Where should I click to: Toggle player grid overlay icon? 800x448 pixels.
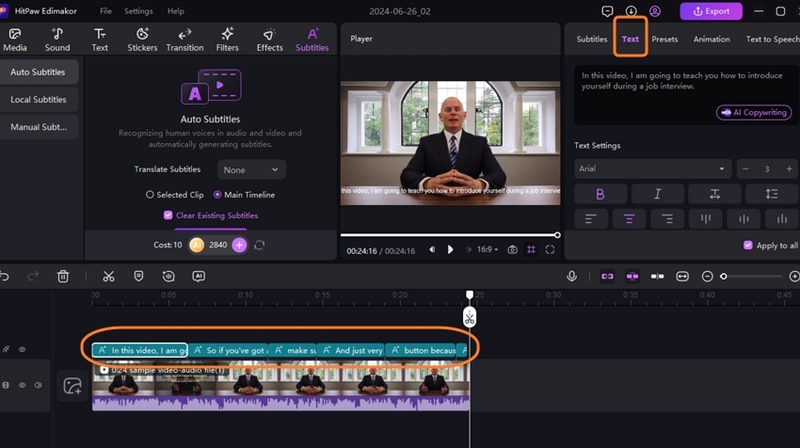click(x=531, y=250)
